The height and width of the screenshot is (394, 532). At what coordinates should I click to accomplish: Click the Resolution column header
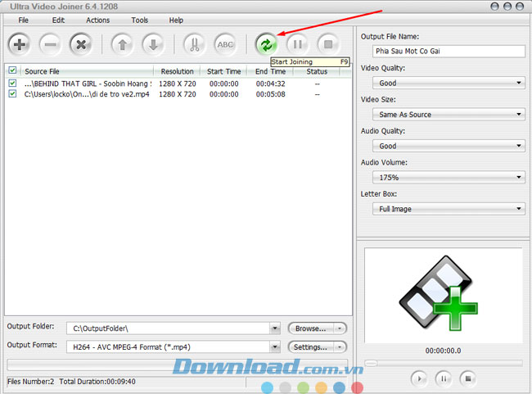click(177, 71)
